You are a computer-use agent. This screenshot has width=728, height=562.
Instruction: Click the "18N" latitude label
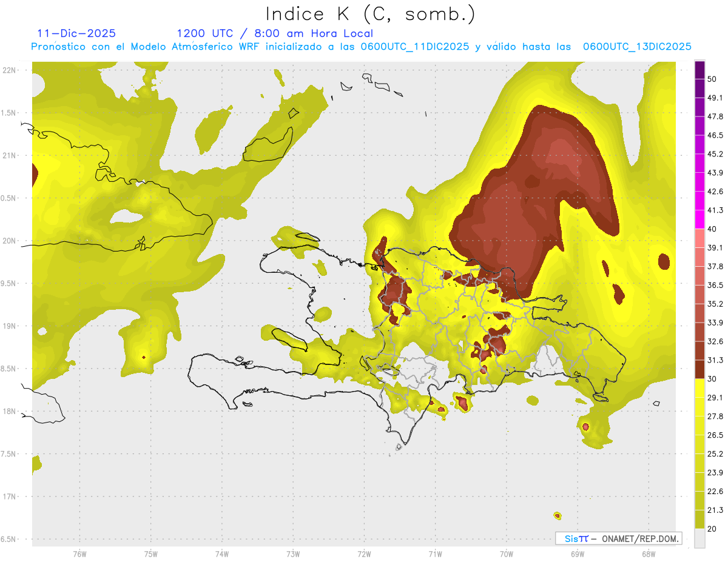9,412
